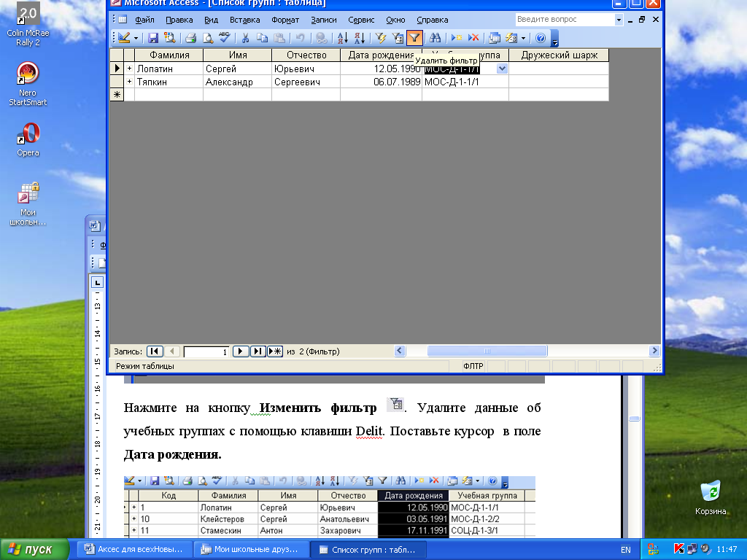
Task: Expand the New Object dropdown arrow
Action: click(523, 38)
